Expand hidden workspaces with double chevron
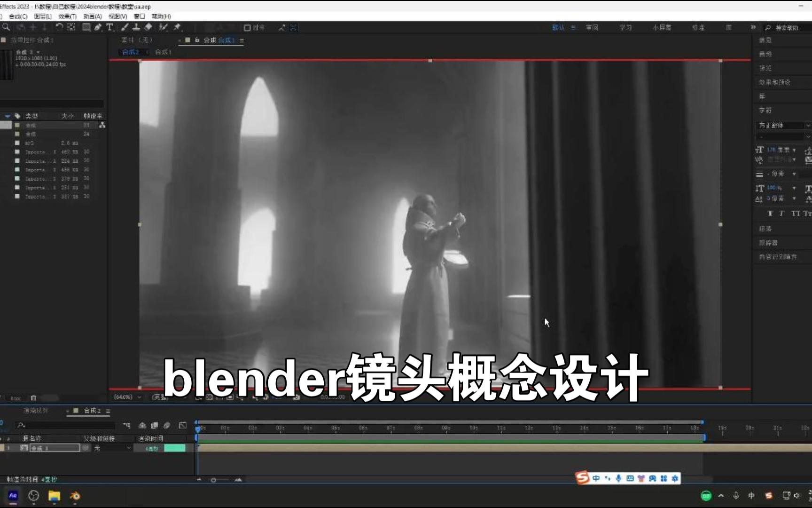Image resolution: width=812 pixels, height=508 pixels. (753, 27)
